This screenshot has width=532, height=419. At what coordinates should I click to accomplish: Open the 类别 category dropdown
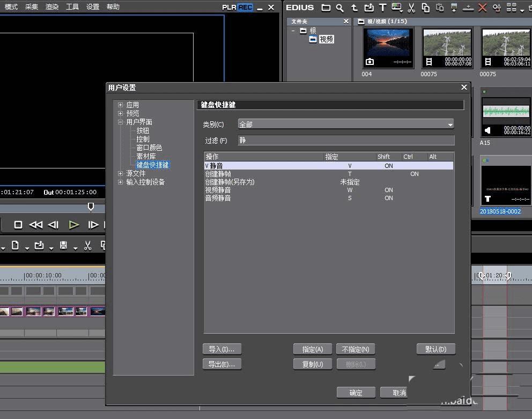(x=346, y=124)
